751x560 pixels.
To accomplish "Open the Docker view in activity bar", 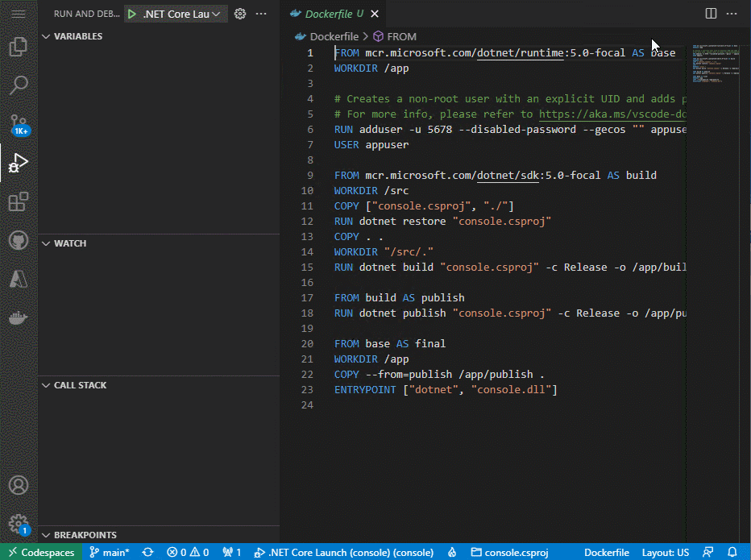I will pos(19,317).
